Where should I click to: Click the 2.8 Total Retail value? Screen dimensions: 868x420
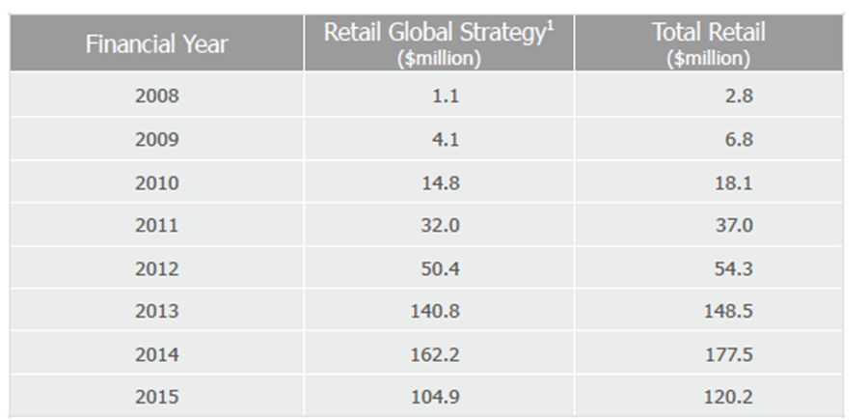pos(739,96)
